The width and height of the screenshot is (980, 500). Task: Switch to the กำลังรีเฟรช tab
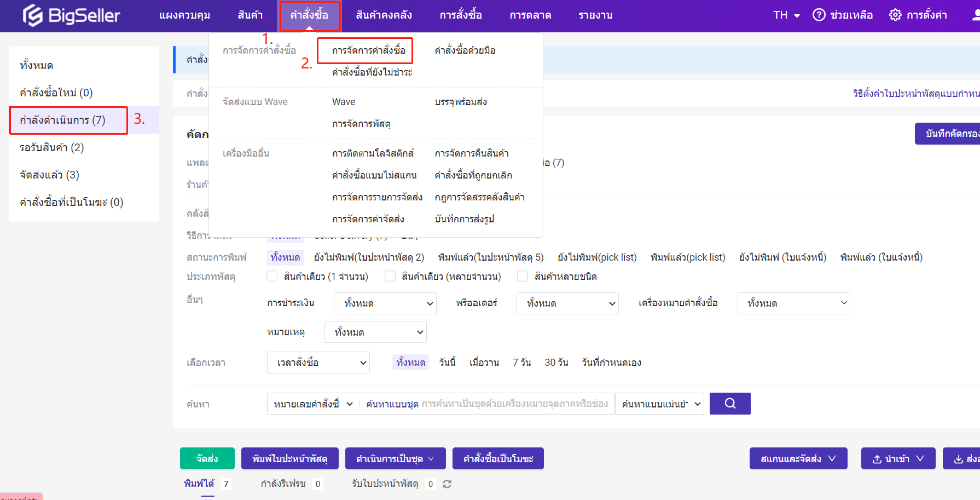tap(283, 484)
